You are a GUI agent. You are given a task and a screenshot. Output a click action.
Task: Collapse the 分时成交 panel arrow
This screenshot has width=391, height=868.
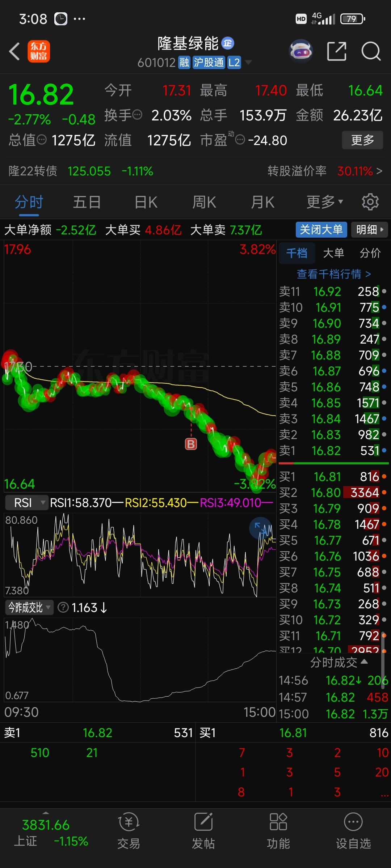tap(364, 661)
